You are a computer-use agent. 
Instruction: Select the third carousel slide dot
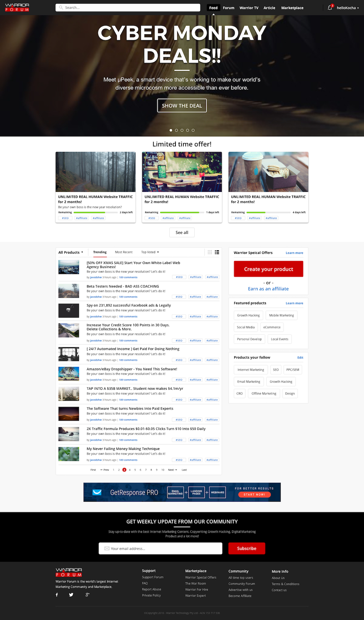coord(182,130)
